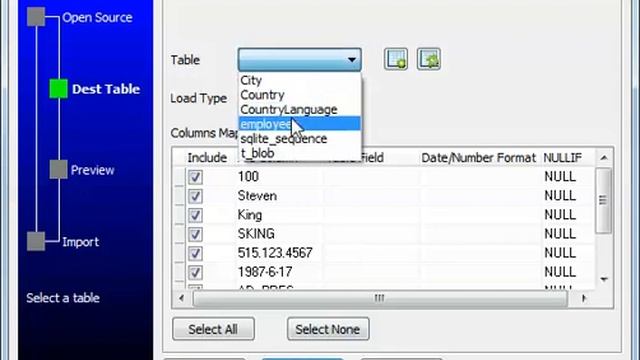
Task: Jump to the Preview wizard step
Action: (92, 170)
